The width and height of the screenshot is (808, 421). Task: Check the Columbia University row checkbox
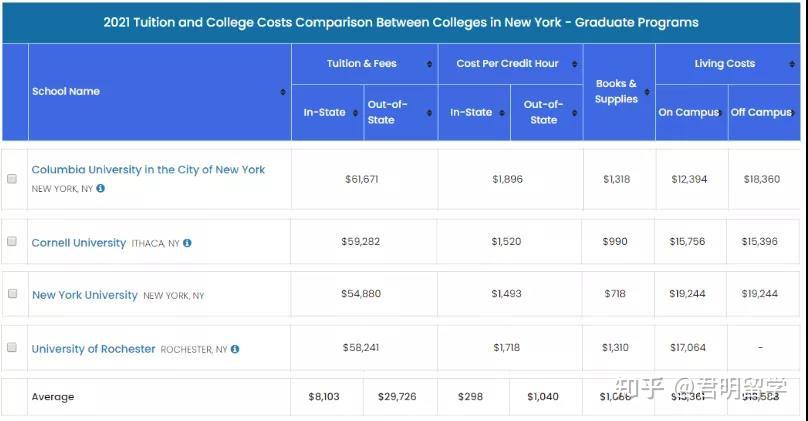coord(13,179)
